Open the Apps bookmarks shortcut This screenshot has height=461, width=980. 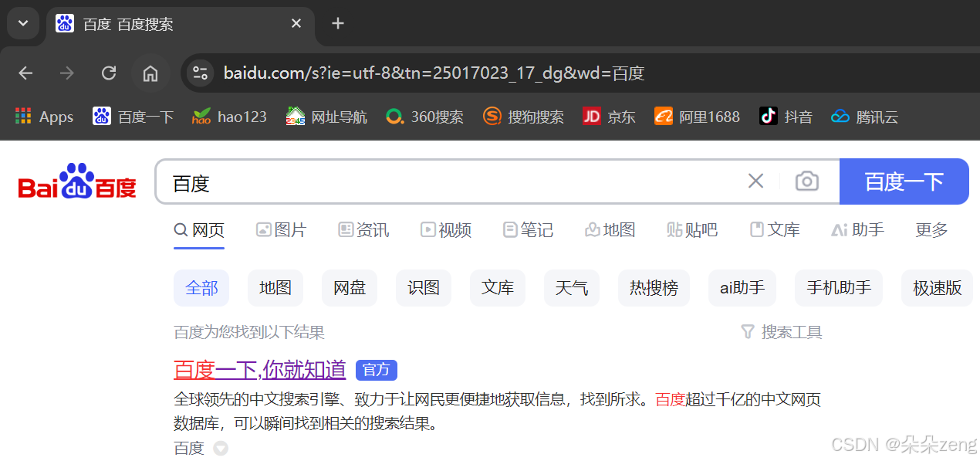pos(45,117)
